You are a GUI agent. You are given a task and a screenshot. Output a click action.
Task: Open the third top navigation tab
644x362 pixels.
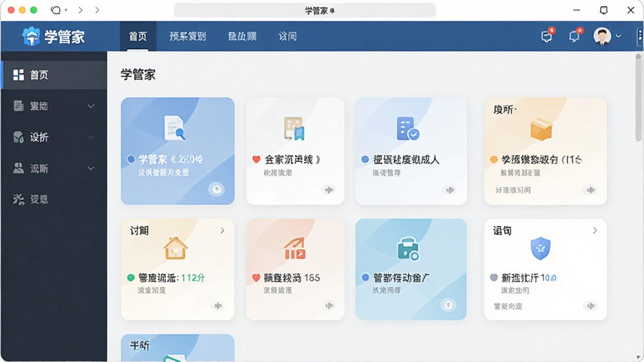(x=242, y=36)
